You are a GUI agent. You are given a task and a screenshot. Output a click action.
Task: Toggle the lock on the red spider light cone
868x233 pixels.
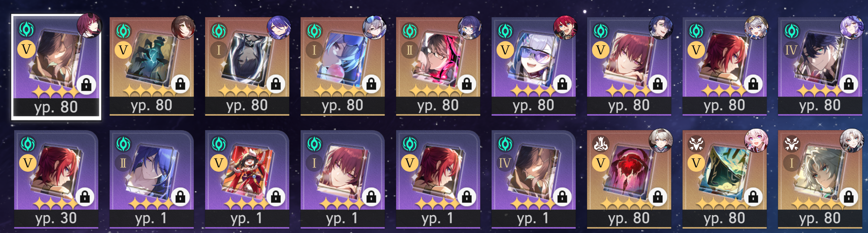[658, 197]
